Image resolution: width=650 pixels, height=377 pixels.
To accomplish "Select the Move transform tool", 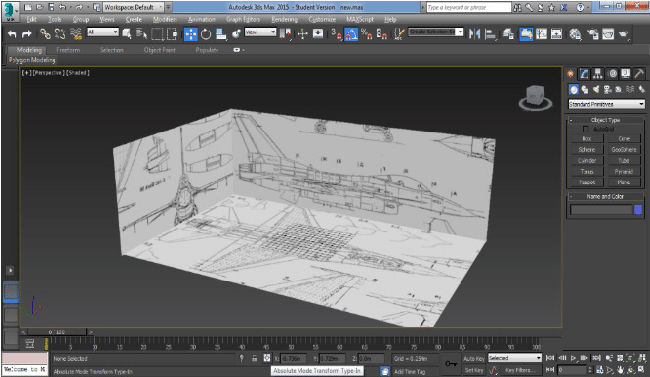I will click(190, 34).
